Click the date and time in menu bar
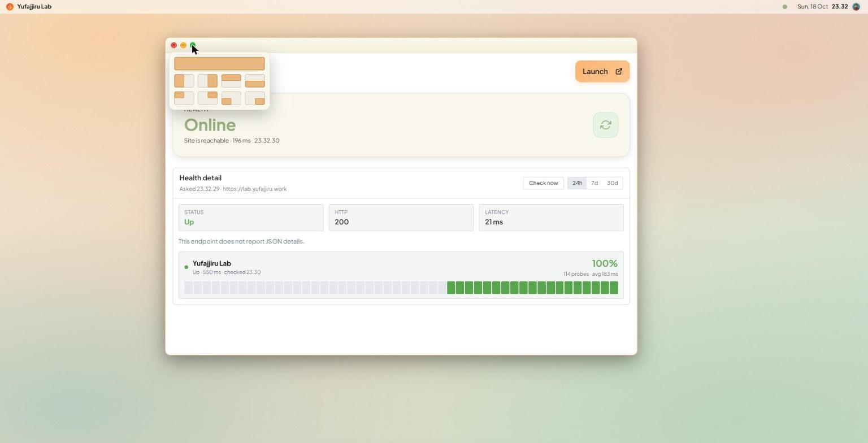The image size is (868, 443). pos(823,7)
